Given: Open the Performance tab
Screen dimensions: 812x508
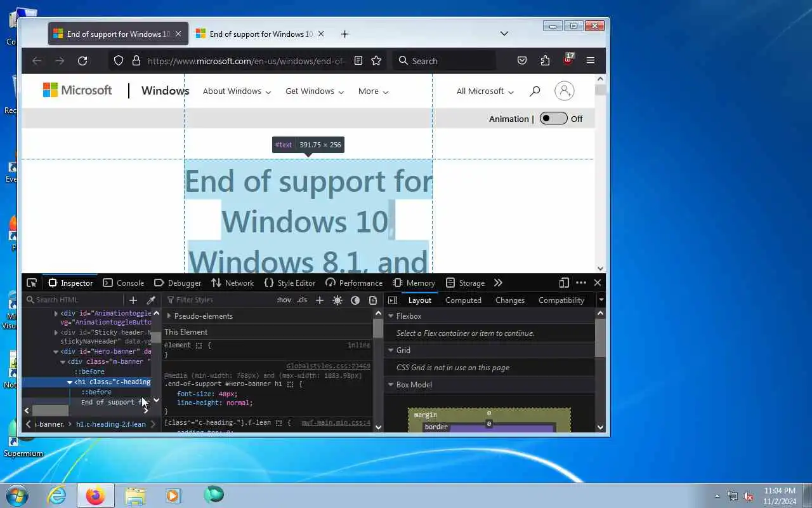Looking at the screenshot, I should 354,283.
